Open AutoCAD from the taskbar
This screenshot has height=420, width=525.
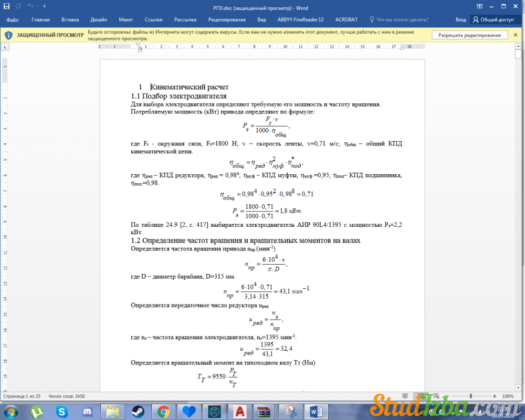[240, 412]
